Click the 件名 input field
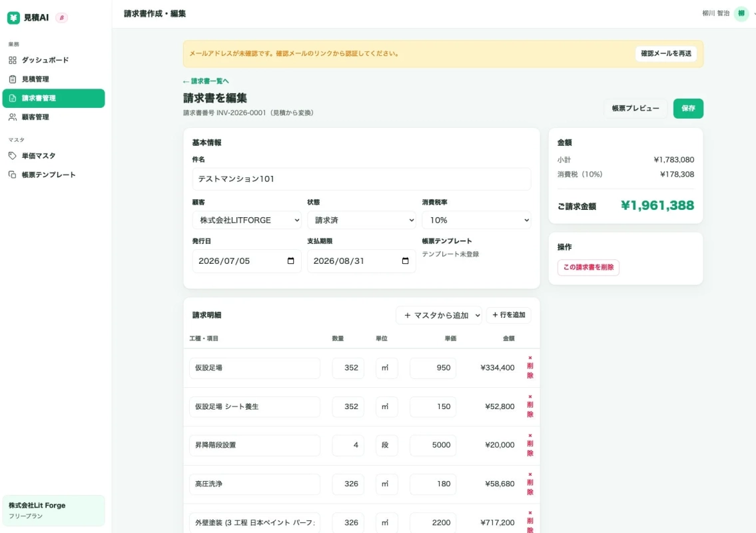 (362, 179)
